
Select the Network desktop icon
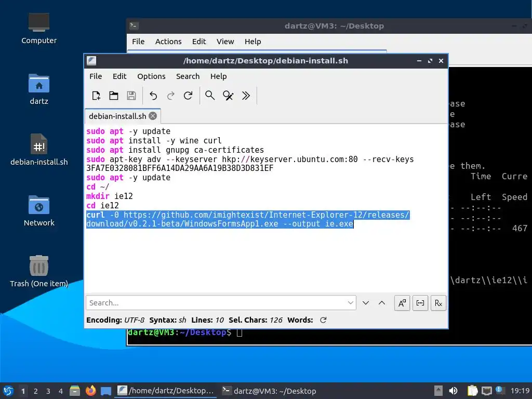point(39,211)
